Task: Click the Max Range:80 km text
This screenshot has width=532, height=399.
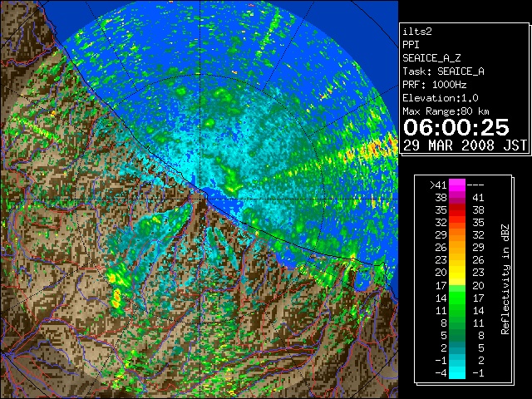Action: [x=446, y=111]
